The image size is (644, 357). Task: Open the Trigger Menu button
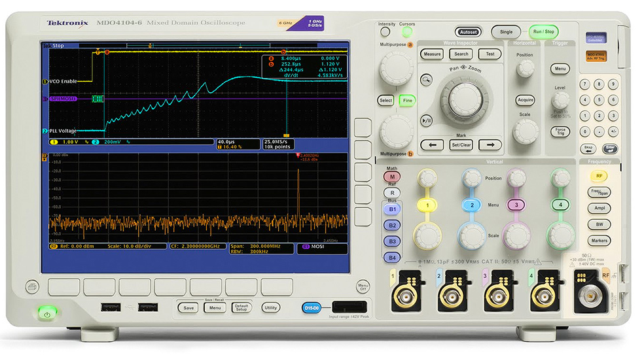pyautogui.click(x=560, y=69)
